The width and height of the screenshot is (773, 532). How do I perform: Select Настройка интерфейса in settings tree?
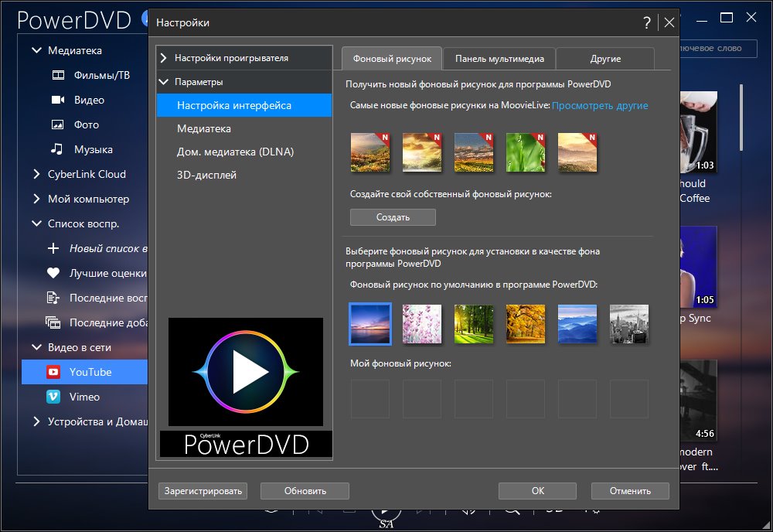[244, 105]
